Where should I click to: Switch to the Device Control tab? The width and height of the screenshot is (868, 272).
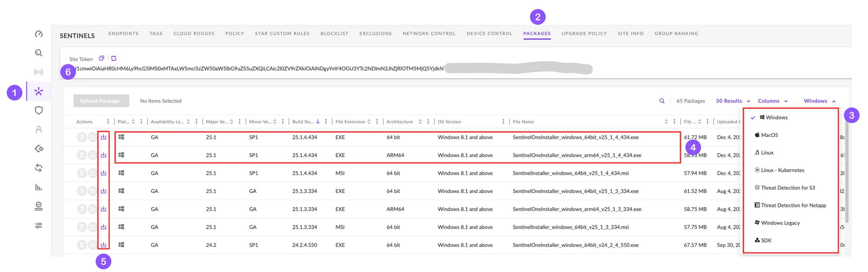490,33
